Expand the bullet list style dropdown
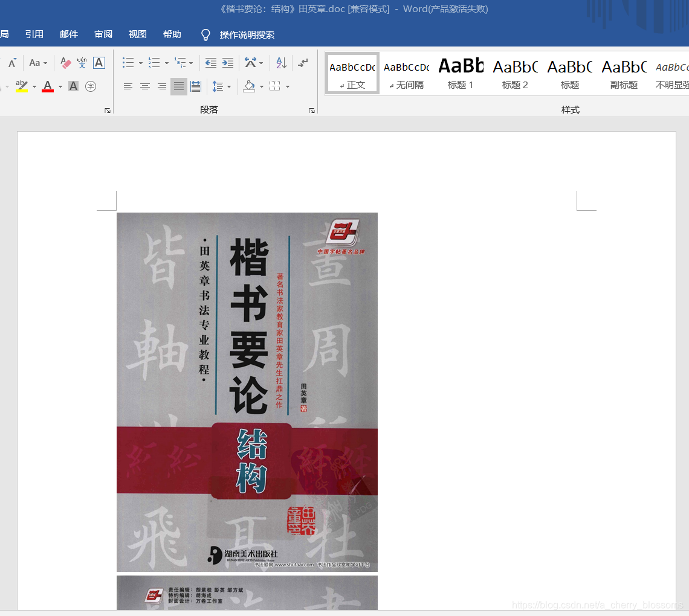The image size is (689, 616). point(141,63)
